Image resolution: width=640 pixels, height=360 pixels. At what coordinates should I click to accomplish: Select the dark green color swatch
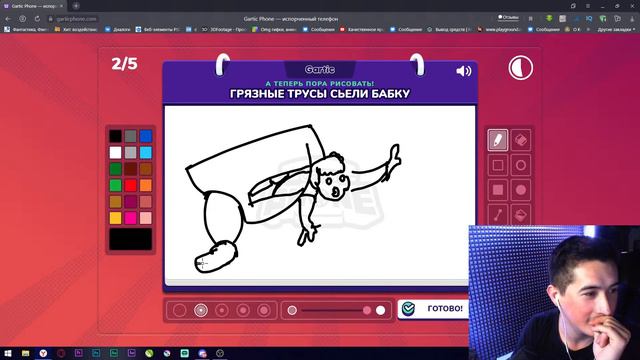click(x=115, y=169)
